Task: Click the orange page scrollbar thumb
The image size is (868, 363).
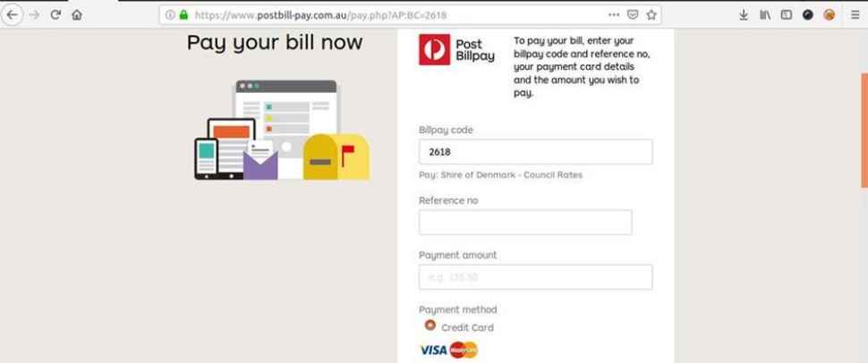Action: [864, 131]
